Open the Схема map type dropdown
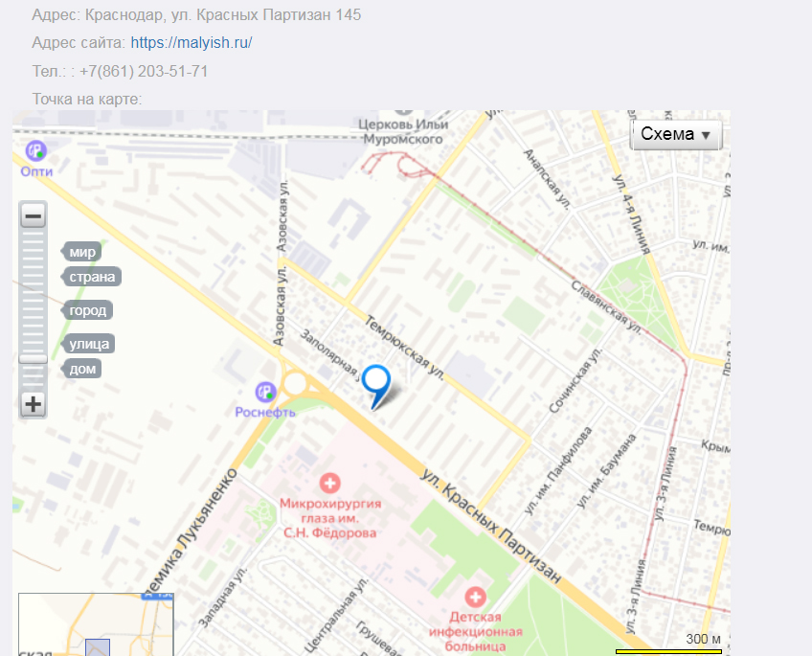Screen dimensions: 812x656 coord(675,135)
